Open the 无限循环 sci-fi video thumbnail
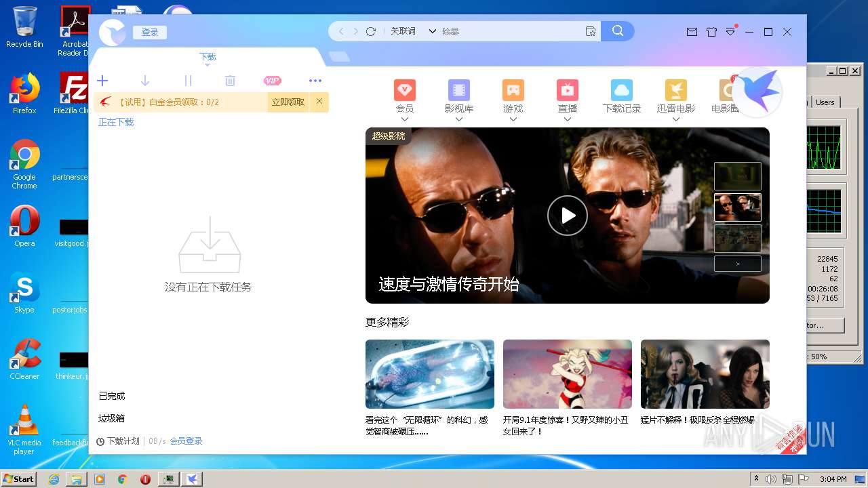This screenshot has width=868, height=488. [430, 374]
